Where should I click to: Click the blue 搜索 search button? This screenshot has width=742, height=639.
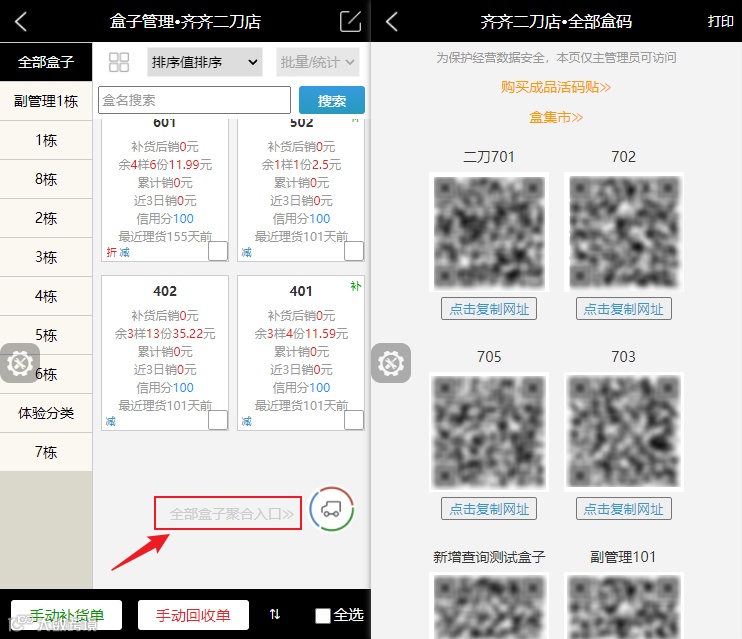pyautogui.click(x=332, y=100)
